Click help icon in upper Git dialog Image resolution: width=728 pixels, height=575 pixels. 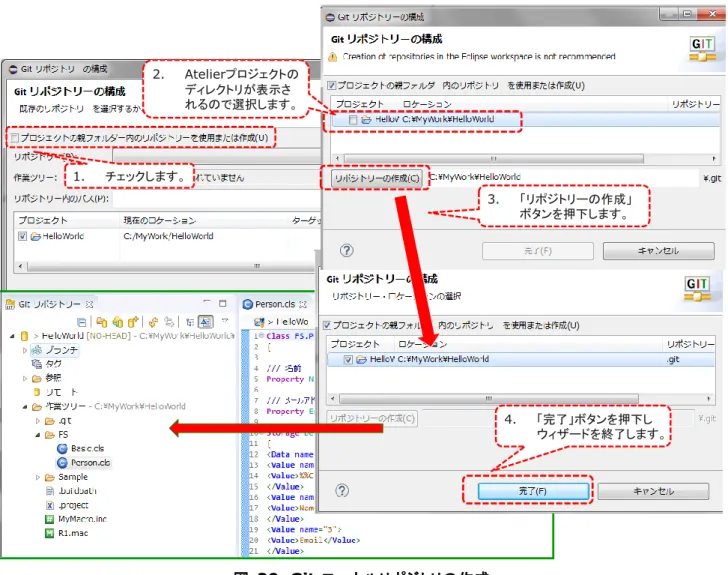coord(347,251)
